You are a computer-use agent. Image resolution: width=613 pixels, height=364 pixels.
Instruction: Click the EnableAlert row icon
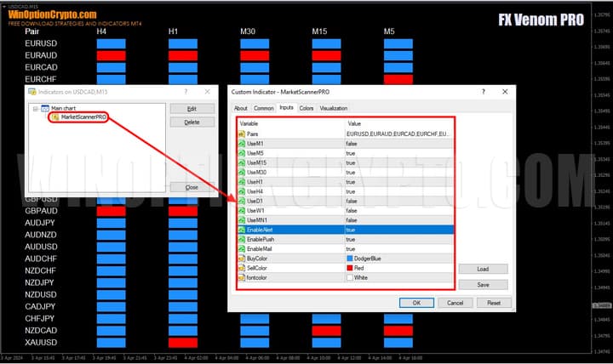pos(242,230)
